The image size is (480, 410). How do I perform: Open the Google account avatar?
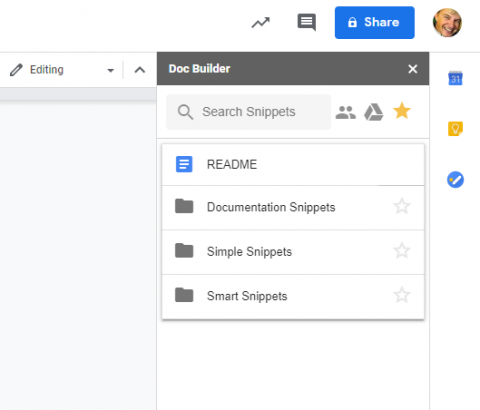pos(447,22)
